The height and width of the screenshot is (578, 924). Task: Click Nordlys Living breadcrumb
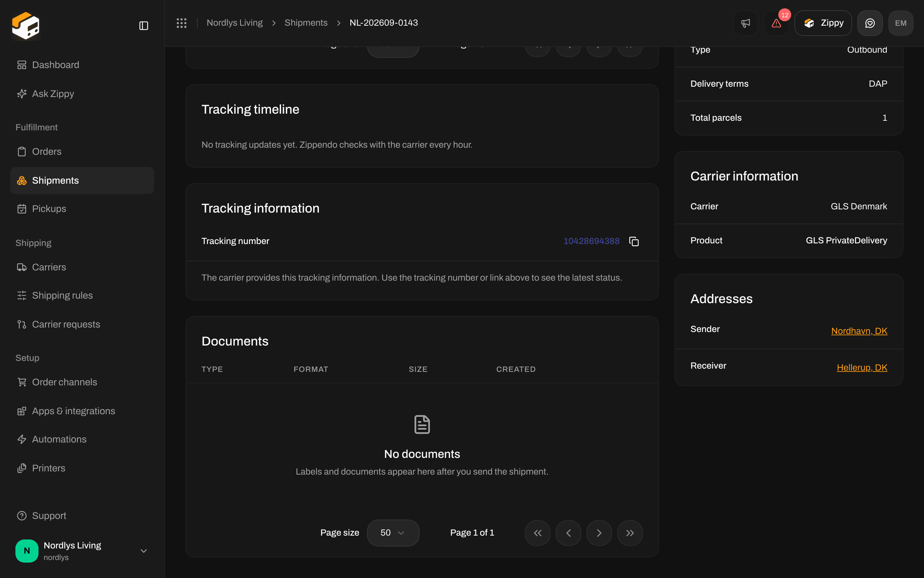235,23
